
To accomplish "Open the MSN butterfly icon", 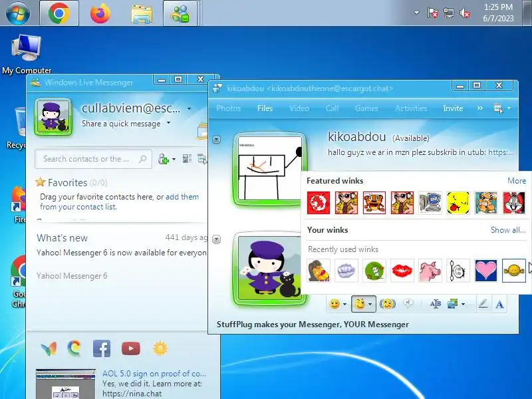I will click(x=49, y=348).
